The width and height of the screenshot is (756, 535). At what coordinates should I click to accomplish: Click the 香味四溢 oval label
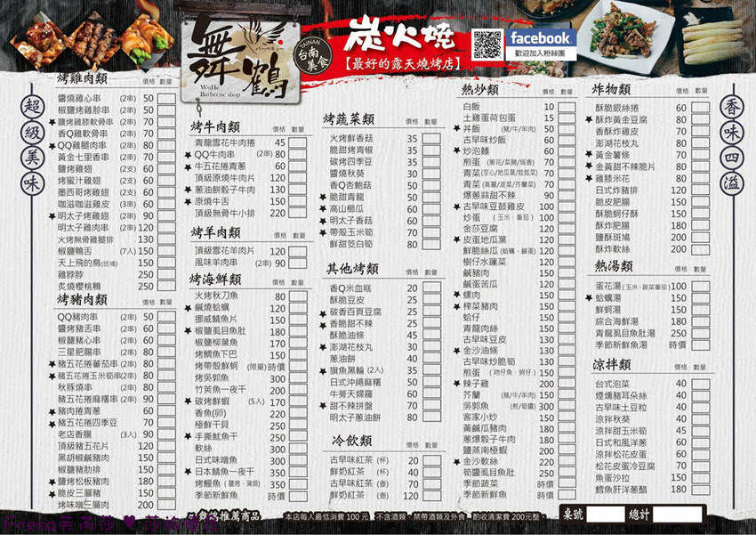(x=731, y=144)
